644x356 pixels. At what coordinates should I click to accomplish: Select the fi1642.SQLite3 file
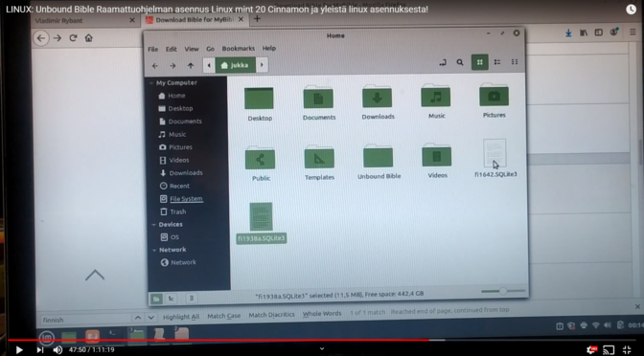[x=495, y=158]
